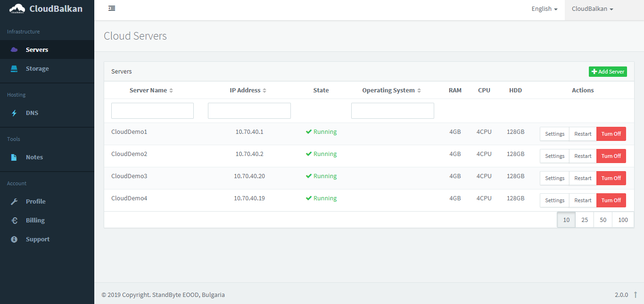The width and height of the screenshot is (644, 304).
Task: Sort by IP Address column arrows
Action: click(264, 90)
